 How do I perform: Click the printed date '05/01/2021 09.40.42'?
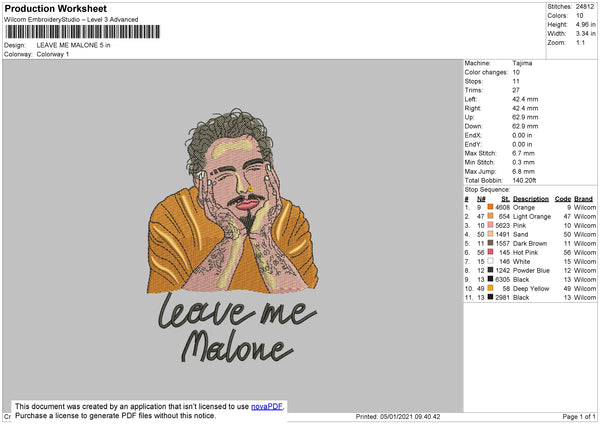tap(410, 416)
